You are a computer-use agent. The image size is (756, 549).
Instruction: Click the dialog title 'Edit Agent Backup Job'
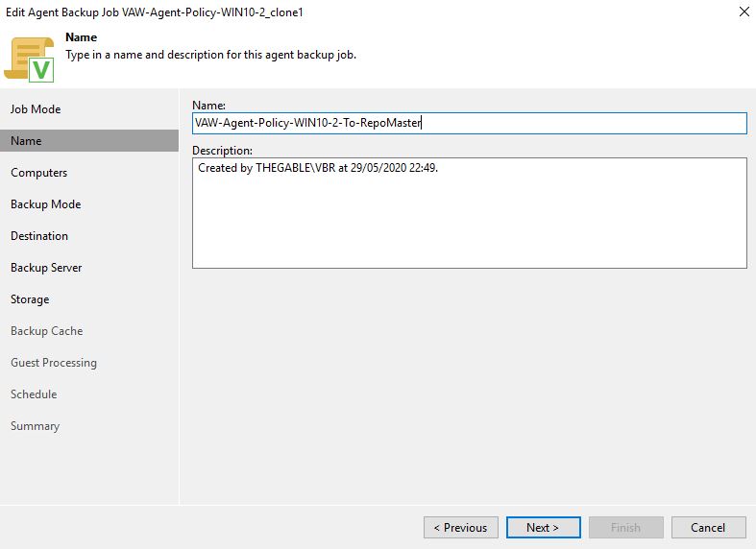coord(155,12)
